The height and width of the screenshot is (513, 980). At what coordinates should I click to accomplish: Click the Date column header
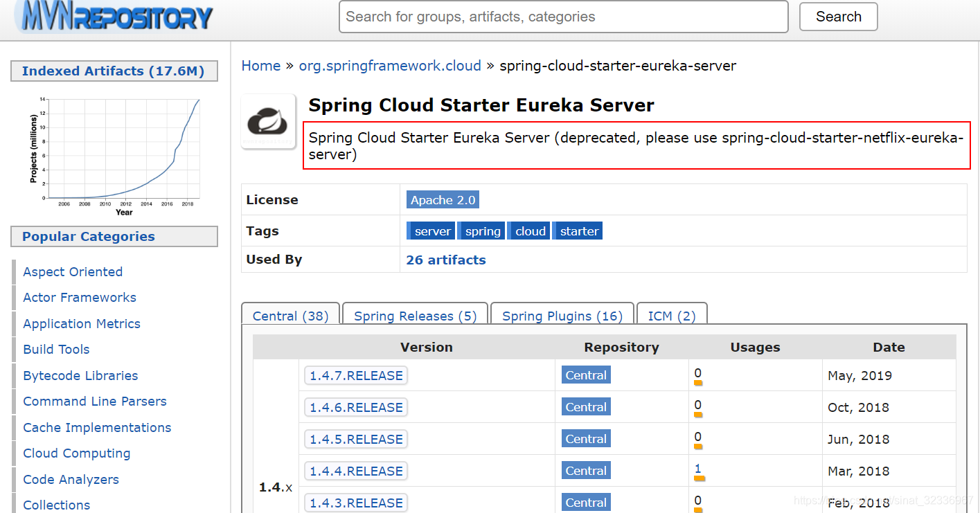click(889, 348)
